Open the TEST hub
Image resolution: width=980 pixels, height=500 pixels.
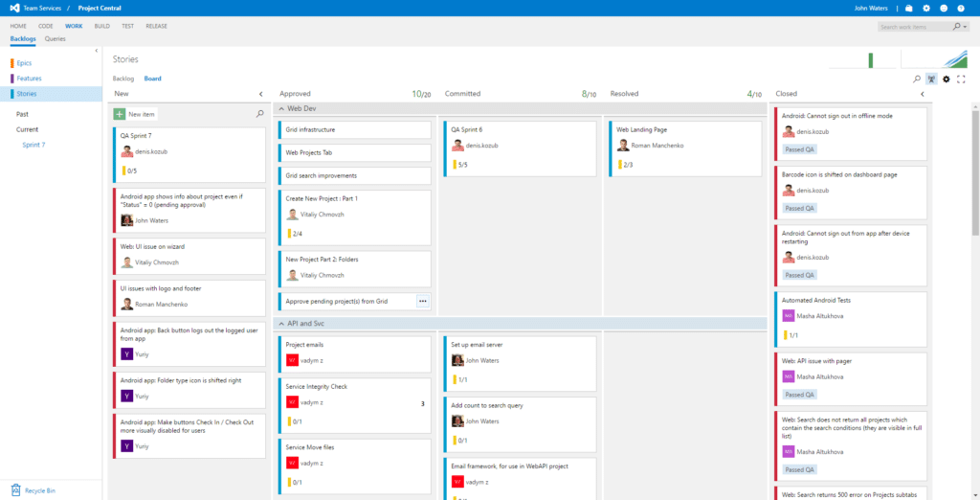[128, 26]
